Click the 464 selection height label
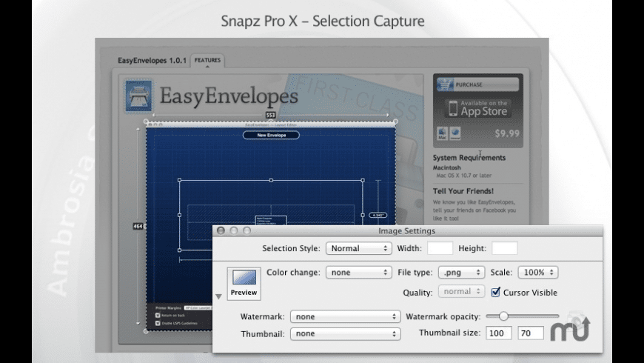 [138, 226]
